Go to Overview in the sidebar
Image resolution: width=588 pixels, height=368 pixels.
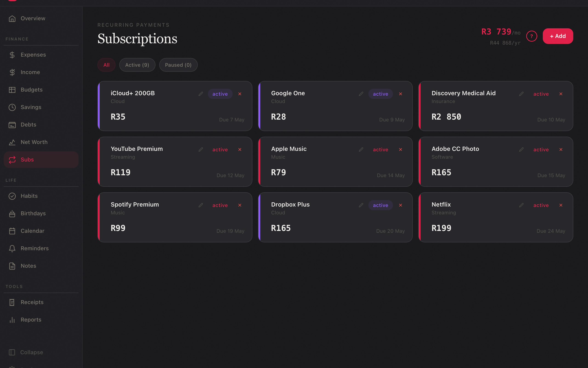[41, 18]
